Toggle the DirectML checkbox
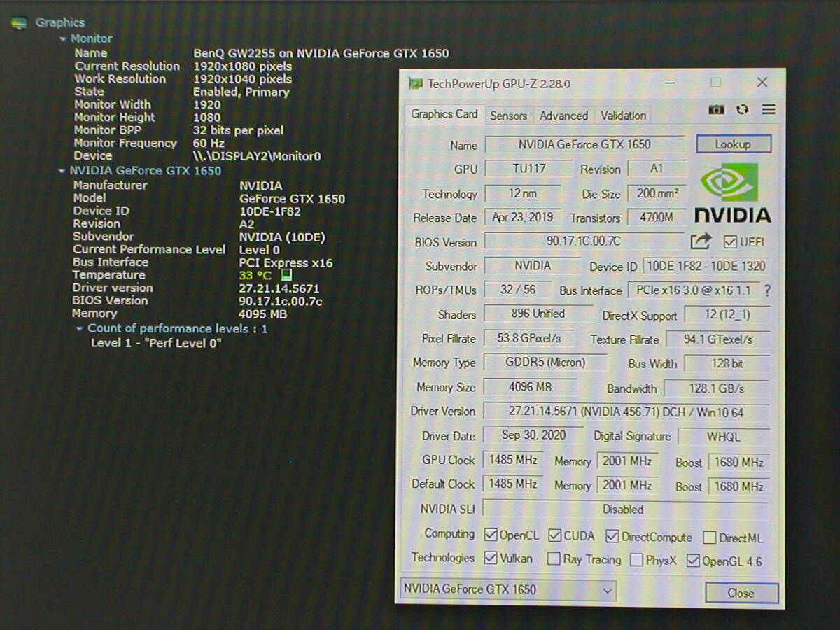Viewport: 840px width, 630px height. tap(709, 538)
